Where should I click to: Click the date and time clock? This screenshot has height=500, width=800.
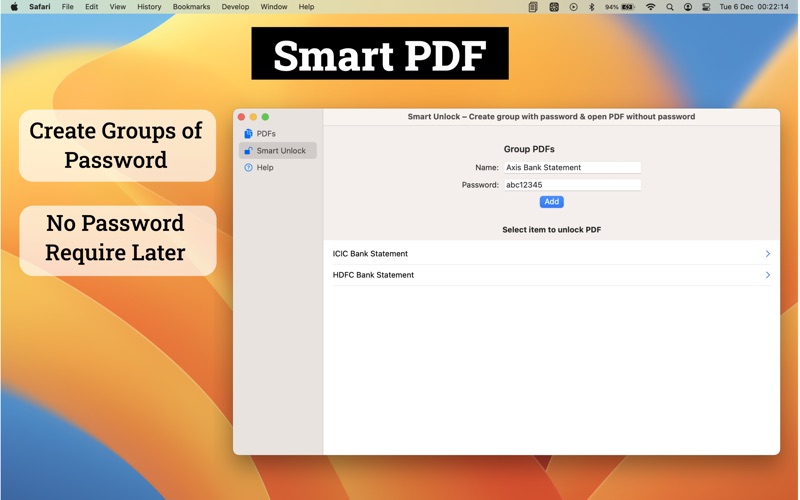[x=754, y=7]
